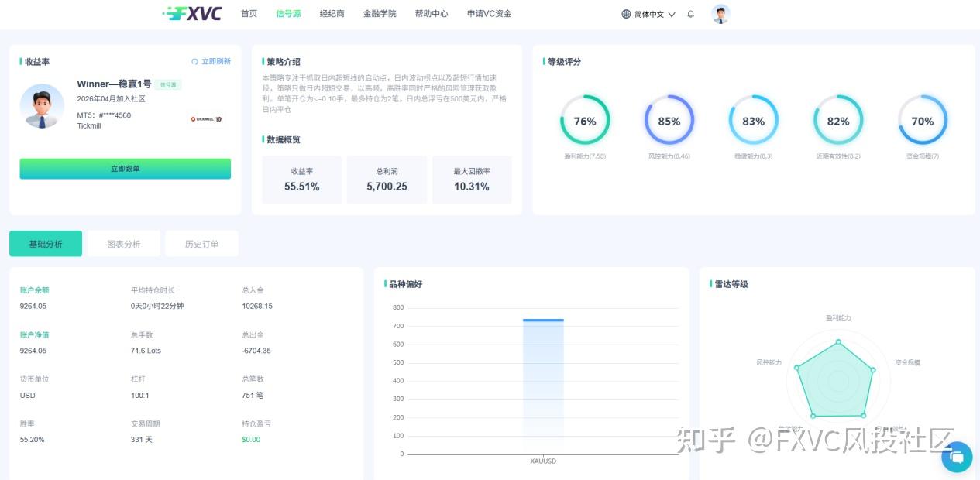Click Winner profile avatar picture
Screen dimensions: 980x480
pos(42,106)
